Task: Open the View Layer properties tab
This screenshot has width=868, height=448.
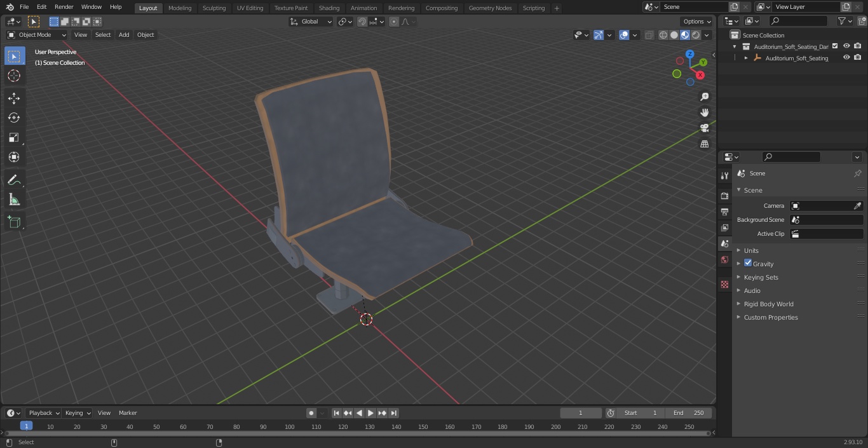Action: (x=724, y=227)
